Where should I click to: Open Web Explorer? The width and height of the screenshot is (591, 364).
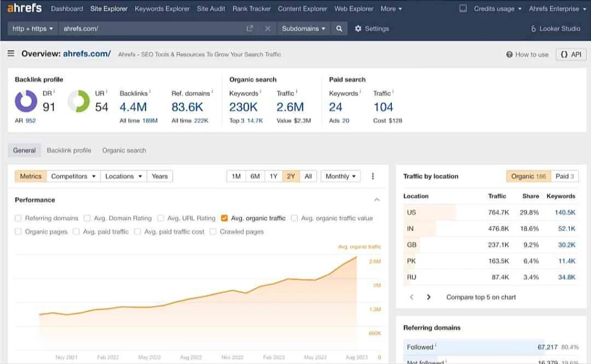tap(354, 8)
